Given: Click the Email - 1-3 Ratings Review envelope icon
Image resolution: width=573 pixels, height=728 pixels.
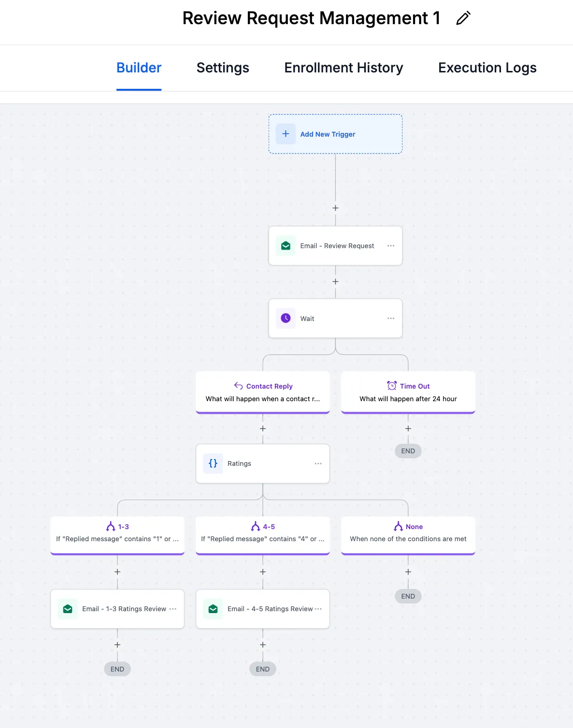Looking at the screenshot, I should coord(68,609).
